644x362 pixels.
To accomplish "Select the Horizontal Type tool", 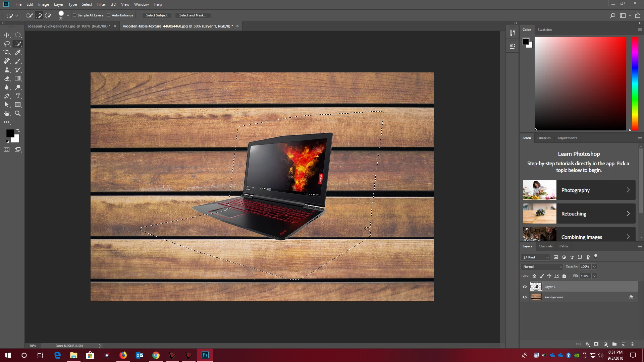I will pyautogui.click(x=18, y=96).
